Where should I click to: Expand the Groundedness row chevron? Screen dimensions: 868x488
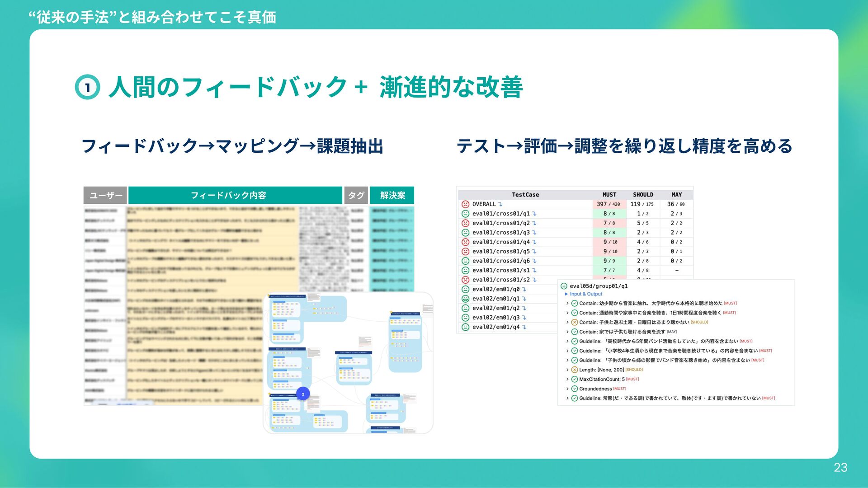click(567, 389)
